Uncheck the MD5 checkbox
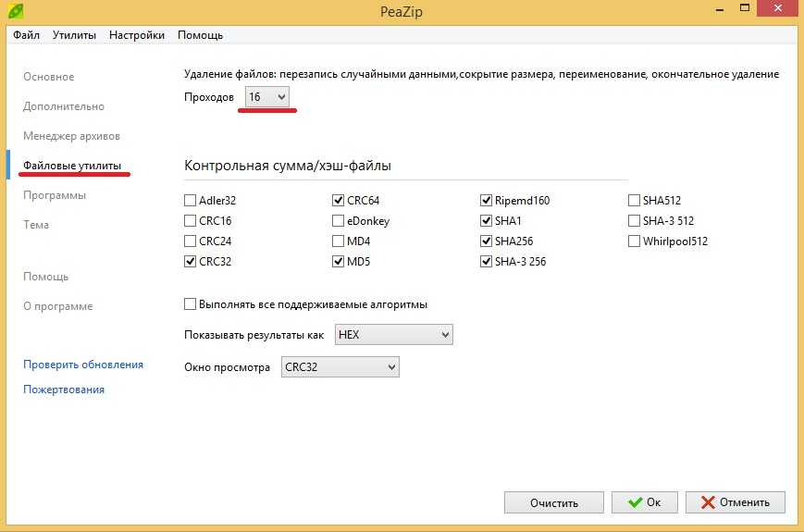The width and height of the screenshot is (804, 532). tap(338, 262)
